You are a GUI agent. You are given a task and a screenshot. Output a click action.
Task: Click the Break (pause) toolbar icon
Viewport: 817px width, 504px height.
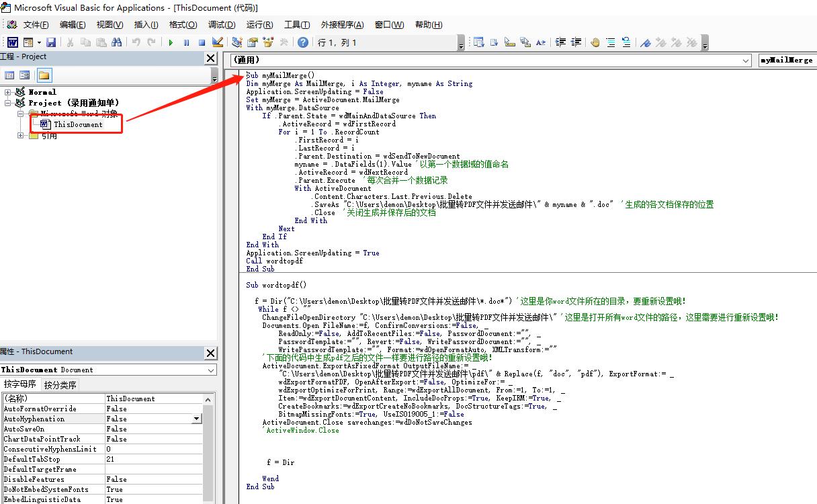pos(186,42)
